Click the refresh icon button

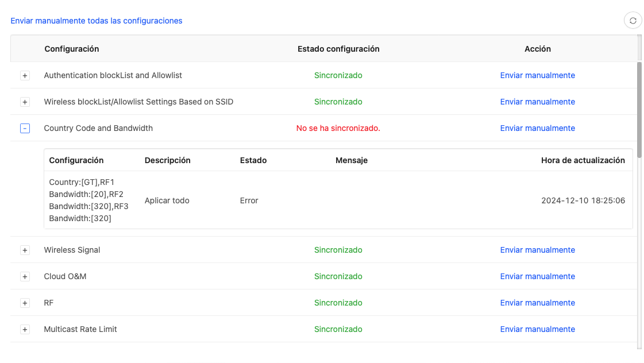[x=633, y=21]
